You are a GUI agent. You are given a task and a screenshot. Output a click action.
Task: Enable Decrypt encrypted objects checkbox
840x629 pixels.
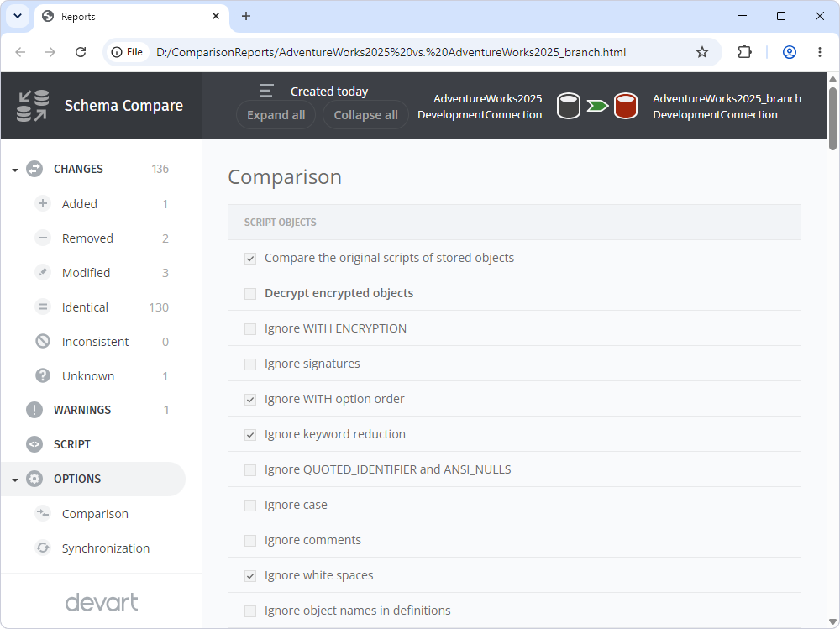pyautogui.click(x=250, y=294)
